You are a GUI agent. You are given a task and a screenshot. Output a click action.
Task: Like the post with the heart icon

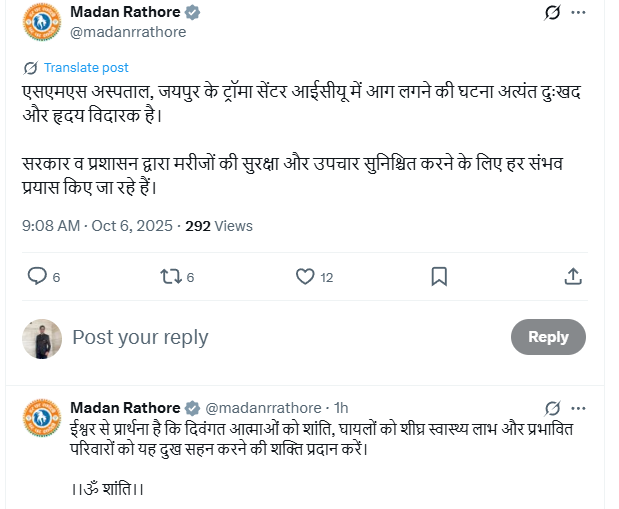pyautogui.click(x=303, y=276)
